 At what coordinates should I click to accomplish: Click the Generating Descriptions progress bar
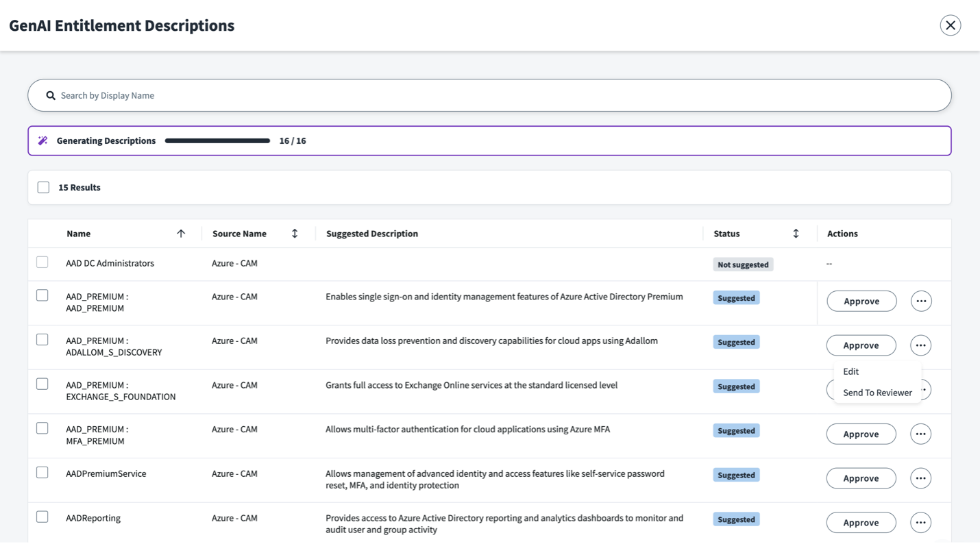tap(217, 140)
